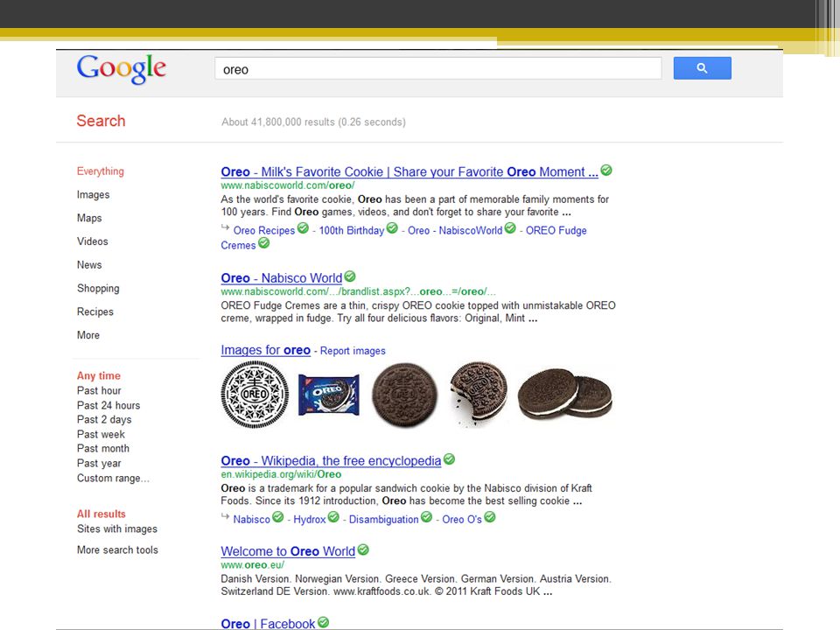Screen dimensions: 840x630
Task: Open the black-and-white Oreo logo drawing thumbnail
Action: coord(255,395)
